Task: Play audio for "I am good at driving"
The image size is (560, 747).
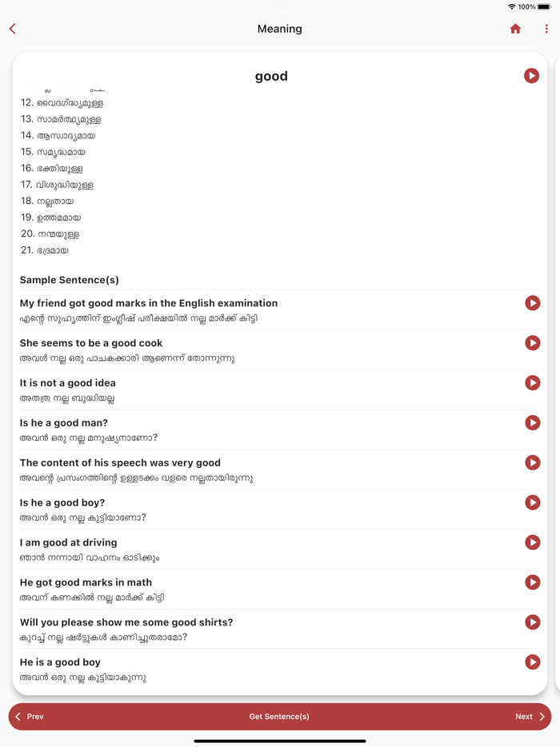Action: [x=532, y=542]
